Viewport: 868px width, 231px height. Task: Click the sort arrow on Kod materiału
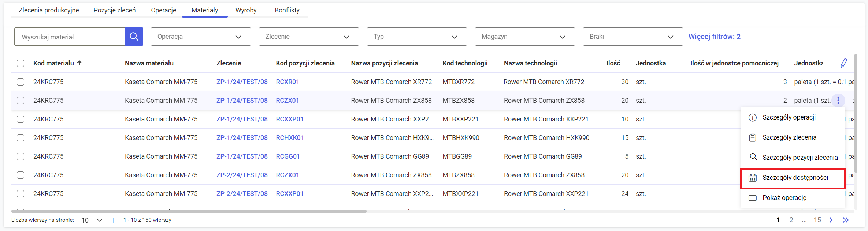(79, 63)
